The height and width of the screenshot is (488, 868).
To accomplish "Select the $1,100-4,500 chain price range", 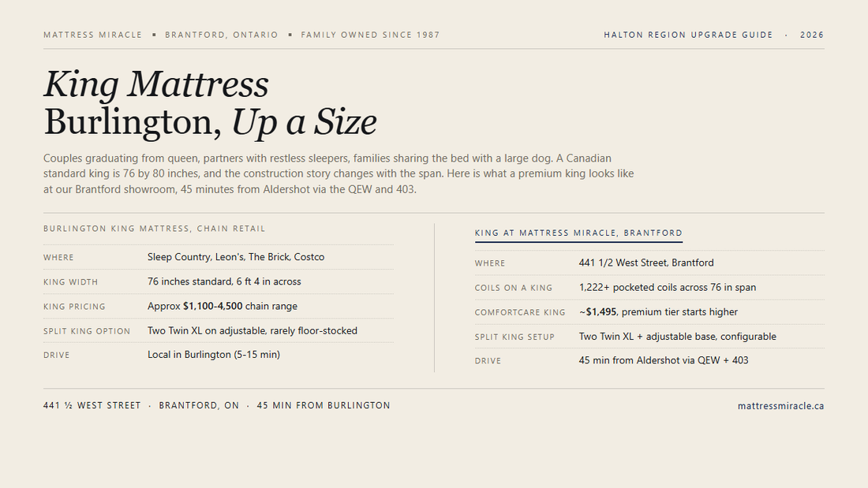I will tap(212, 306).
